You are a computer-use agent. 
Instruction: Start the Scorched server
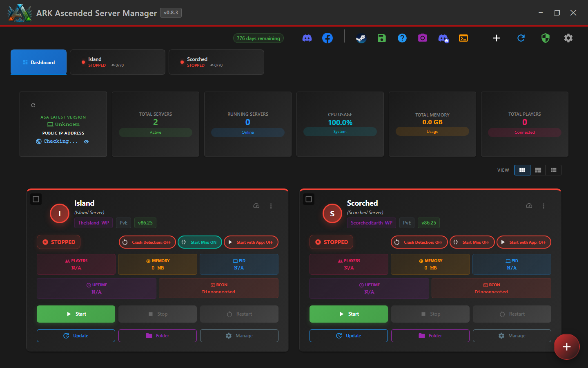[x=349, y=314]
